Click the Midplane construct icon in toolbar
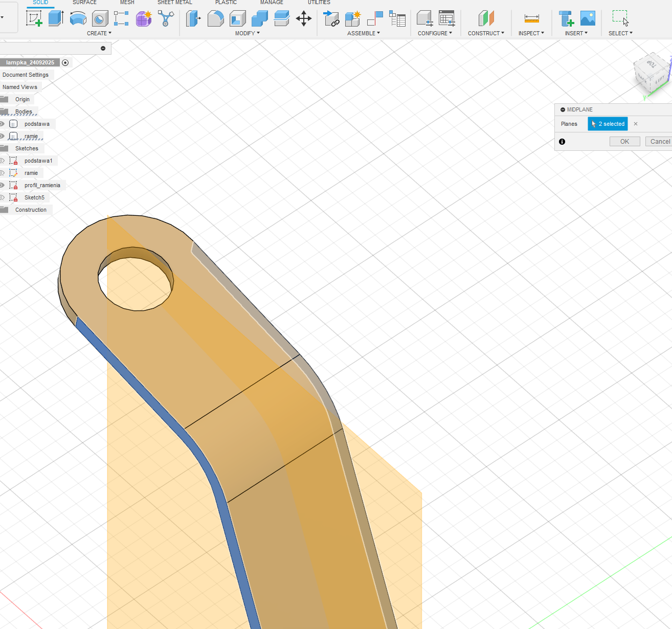The image size is (672, 629). pos(486,19)
